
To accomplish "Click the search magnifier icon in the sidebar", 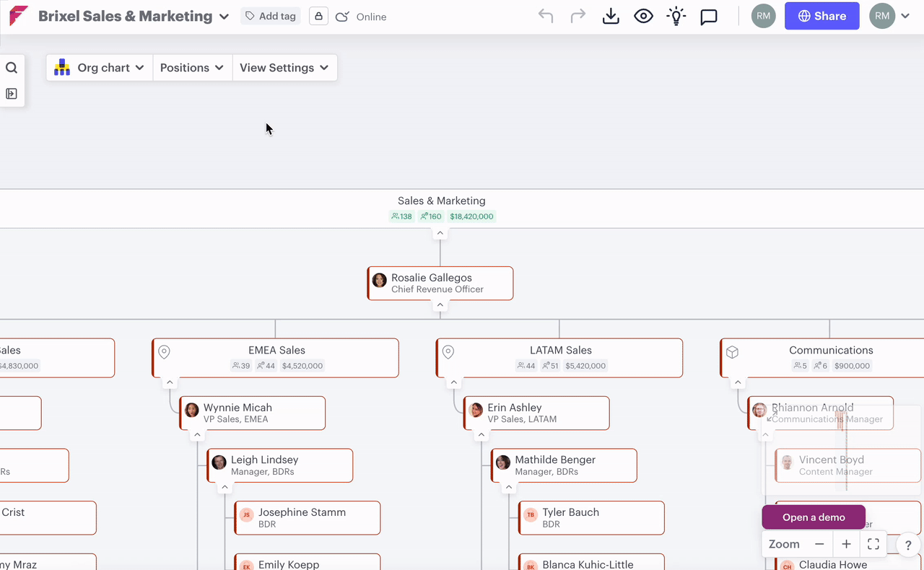I will click(x=12, y=68).
